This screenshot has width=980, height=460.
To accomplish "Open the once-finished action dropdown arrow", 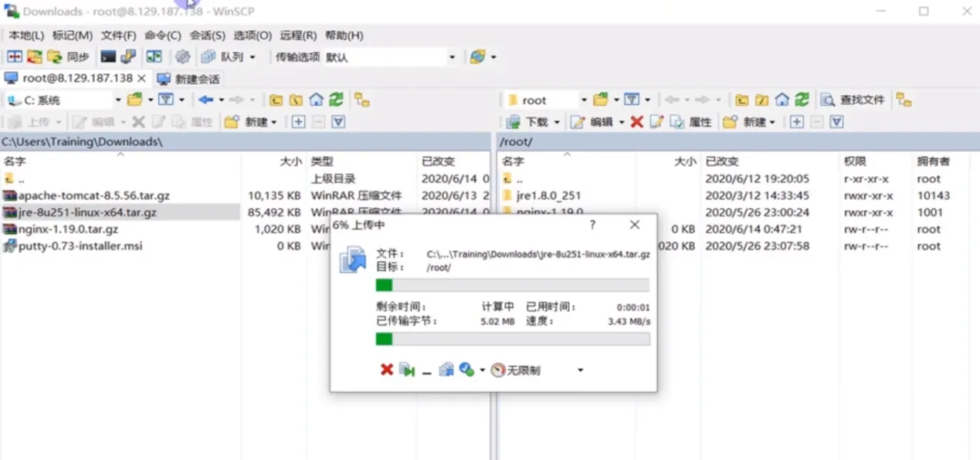I will tap(483, 370).
